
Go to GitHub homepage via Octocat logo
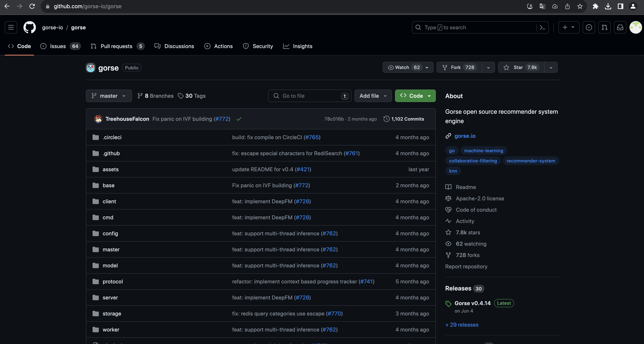29,27
